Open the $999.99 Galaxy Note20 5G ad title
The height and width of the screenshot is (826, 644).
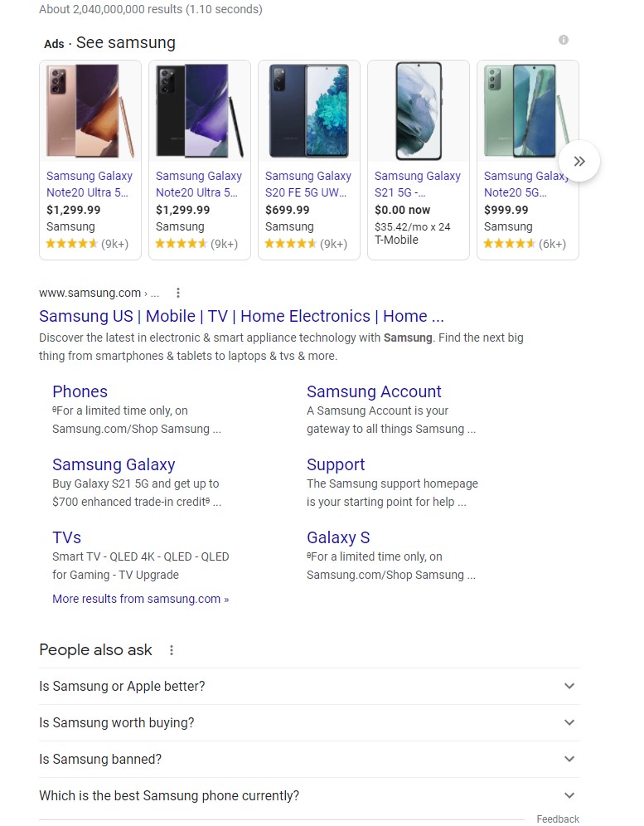[525, 183]
